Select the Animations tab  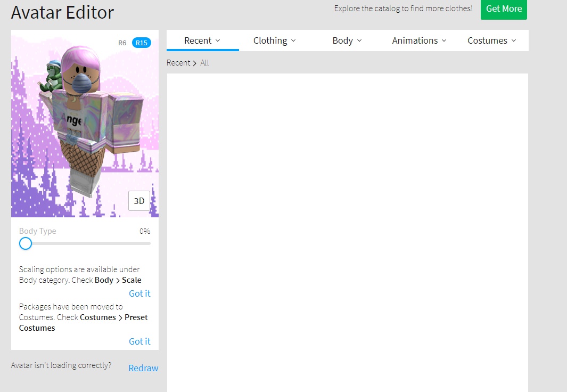pyautogui.click(x=416, y=40)
